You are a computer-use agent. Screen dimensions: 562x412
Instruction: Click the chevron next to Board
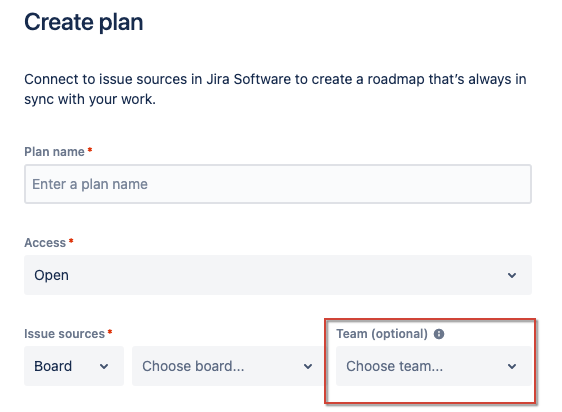[104, 366]
